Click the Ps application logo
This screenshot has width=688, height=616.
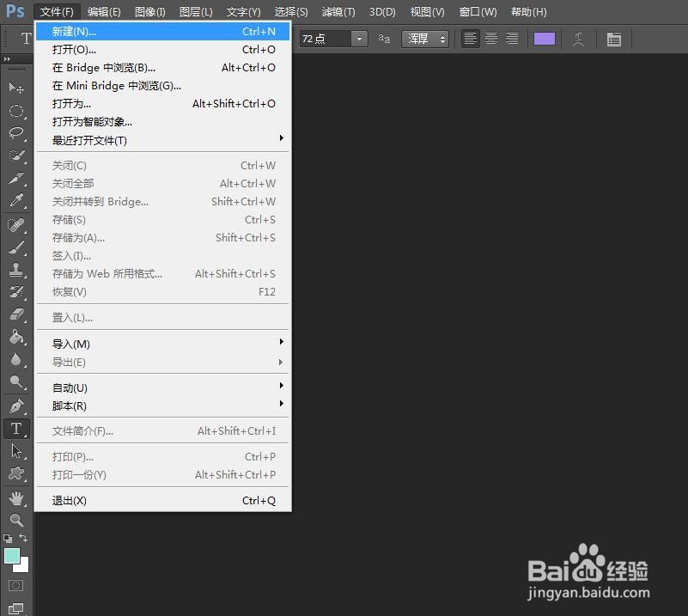tap(15, 11)
